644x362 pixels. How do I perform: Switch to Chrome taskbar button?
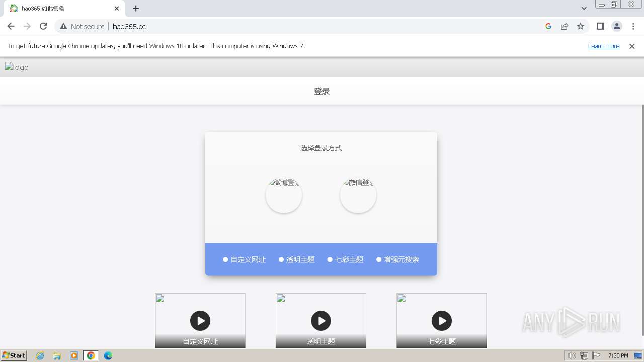91,355
